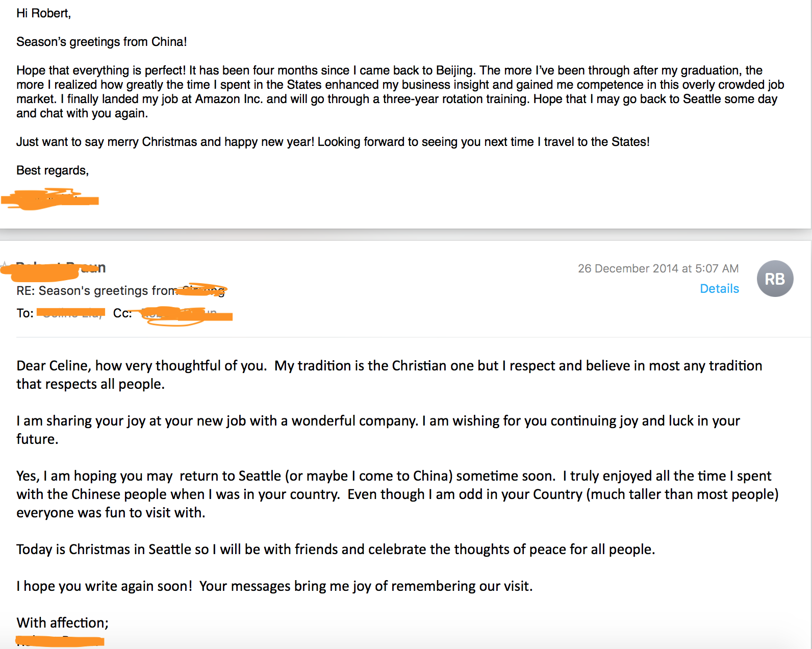Click the "With affection;" closing
Screen dimensions: 812x649
[x=62, y=623]
